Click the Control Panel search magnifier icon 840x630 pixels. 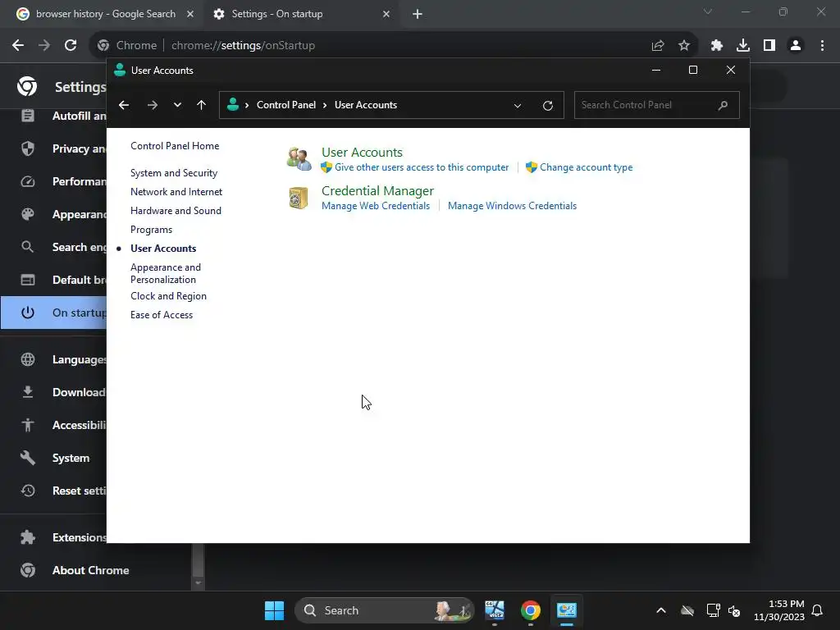723,105
